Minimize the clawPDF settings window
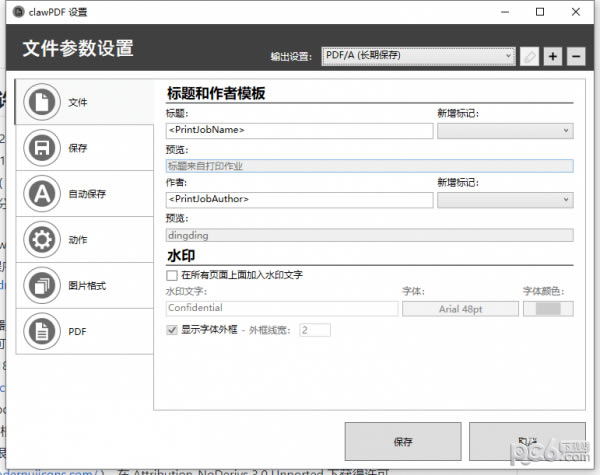Image resolution: width=600 pixels, height=475 pixels. (x=505, y=12)
